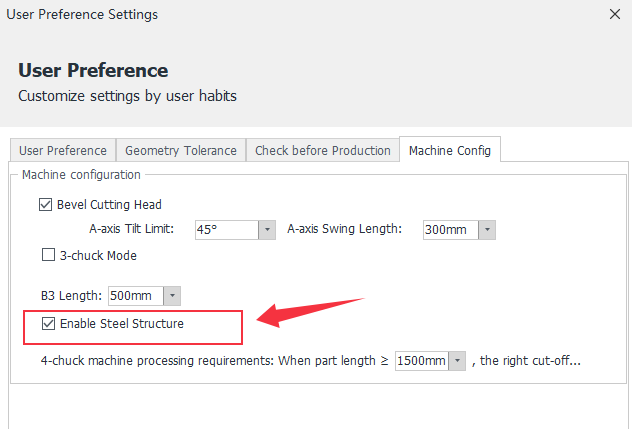Close the User Preference Settings dialog
The image size is (632, 429).
point(615,15)
